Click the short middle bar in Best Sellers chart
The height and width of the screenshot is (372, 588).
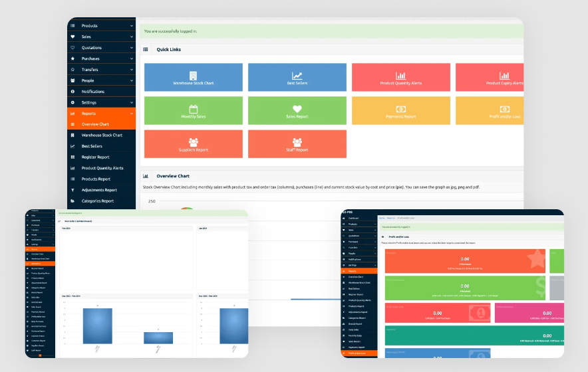[x=158, y=338]
